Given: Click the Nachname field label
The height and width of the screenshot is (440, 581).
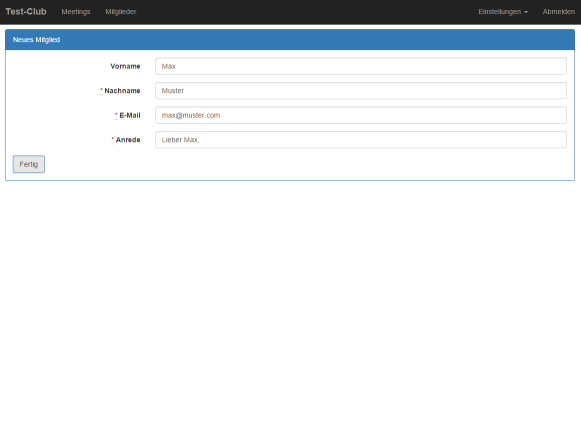Looking at the screenshot, I should 122,91.
